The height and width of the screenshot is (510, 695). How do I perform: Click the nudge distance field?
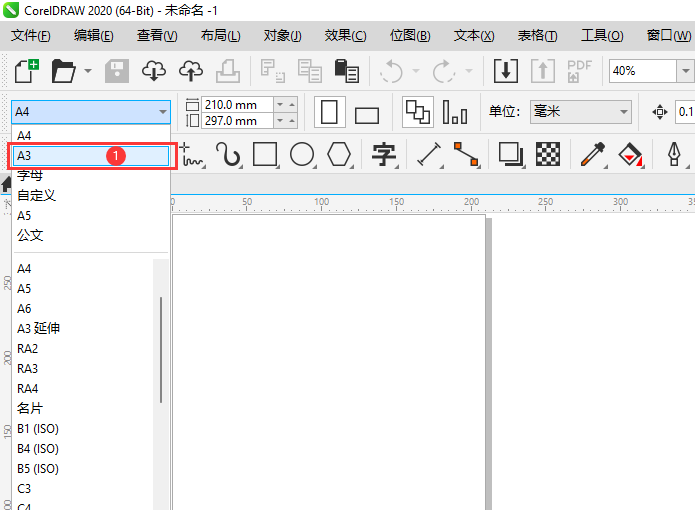pyautogui.click(x=685, y=112)
